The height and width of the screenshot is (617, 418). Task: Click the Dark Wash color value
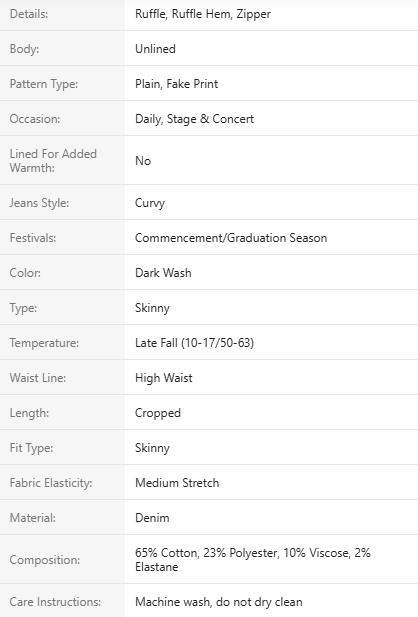pyautogui.click(x=163, y=273)
